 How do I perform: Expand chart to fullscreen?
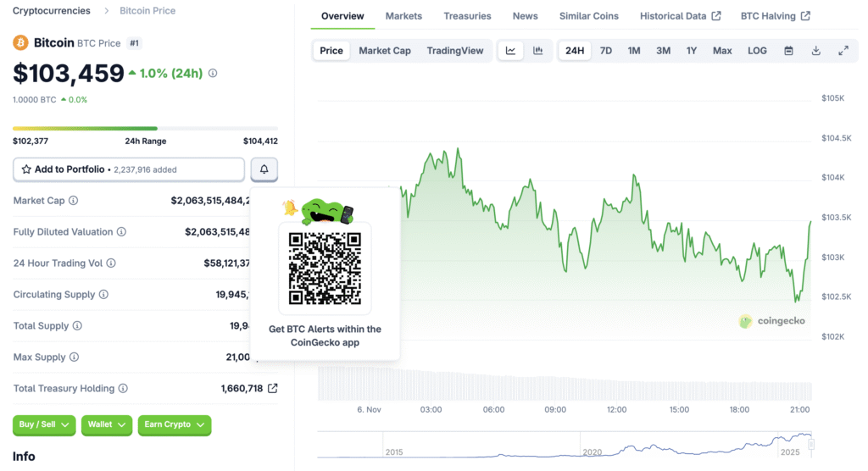click(843, 51)
